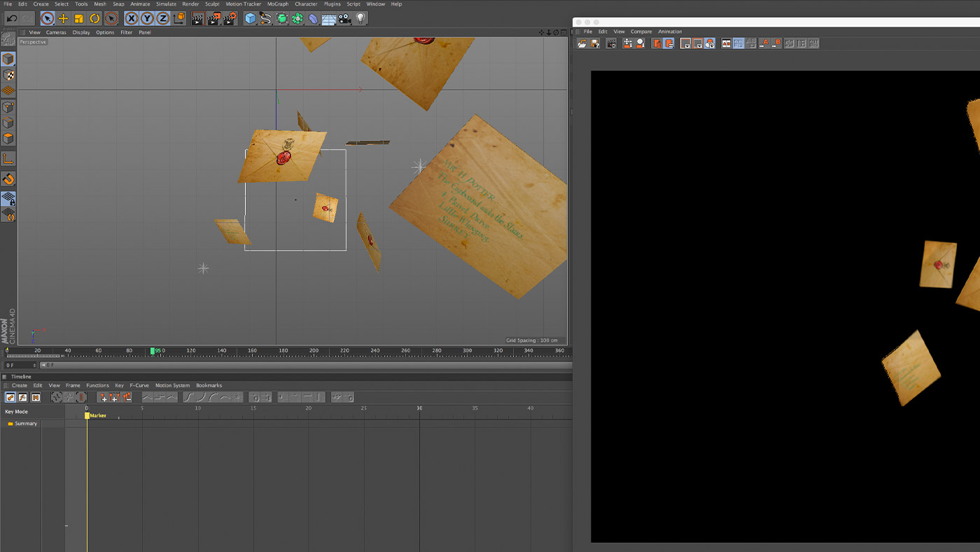980x552 pixels.
Task: Click Make Editable icon in left palette
Action: pyautogui.click(x=8, y=39)
